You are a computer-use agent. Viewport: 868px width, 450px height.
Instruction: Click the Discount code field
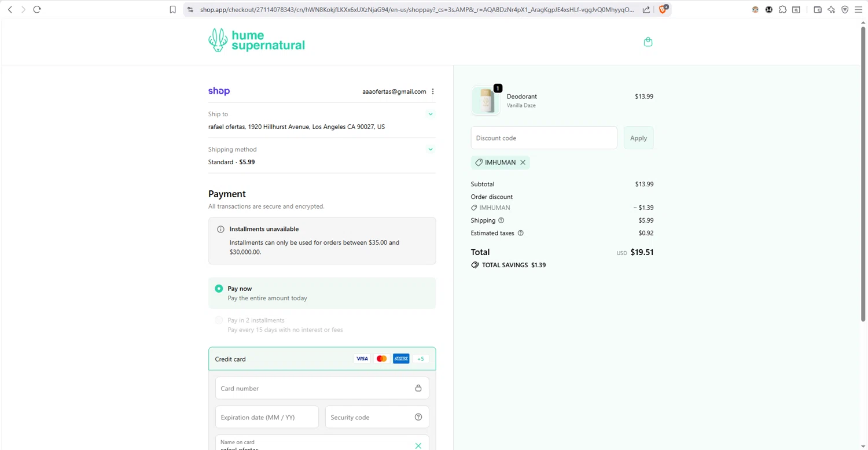[x=544, y=138]
